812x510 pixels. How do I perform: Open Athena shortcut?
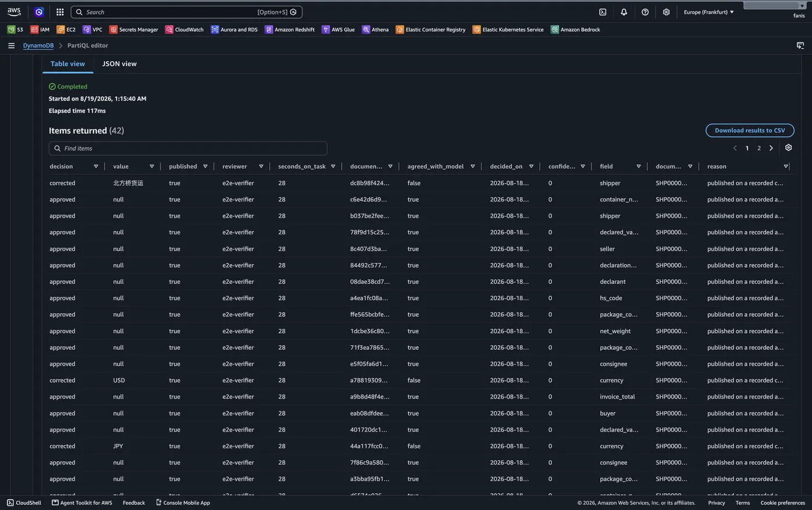coord(375,30)
